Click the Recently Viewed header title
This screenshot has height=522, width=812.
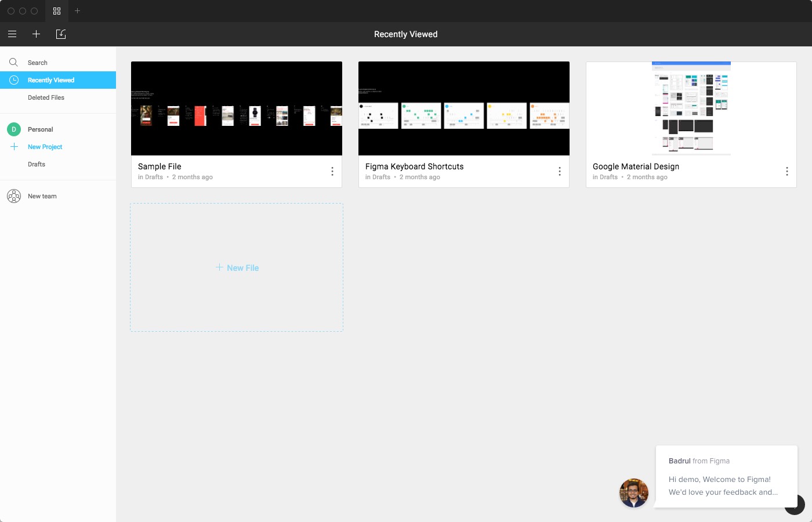coord(406,34)
